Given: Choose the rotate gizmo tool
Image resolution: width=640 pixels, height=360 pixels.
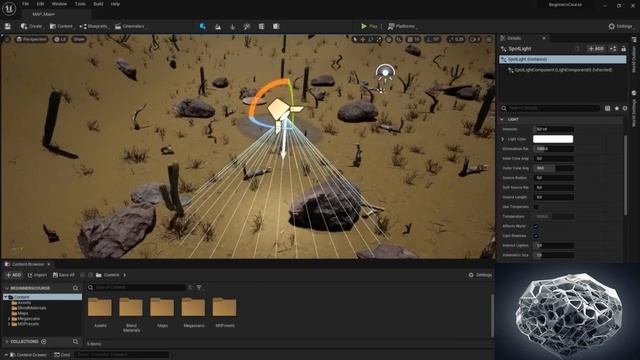Looking at the screenshot, I should tap(371, 39).
